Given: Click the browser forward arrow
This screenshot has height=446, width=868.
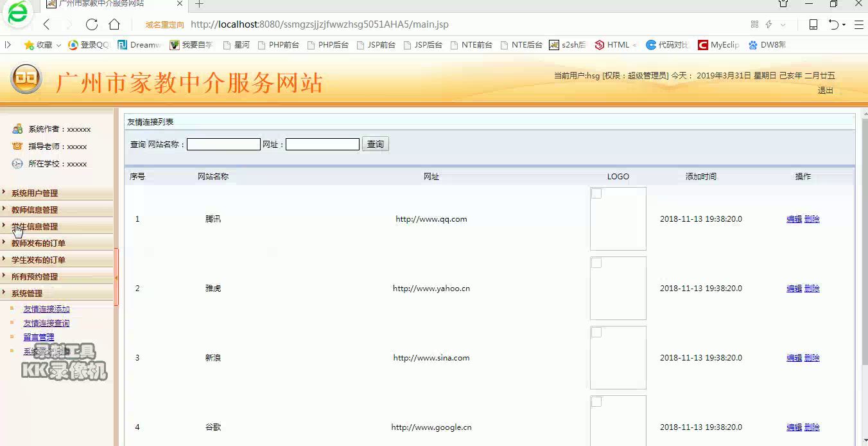Looking at the screenshot, I should click(x=69, y=24).
